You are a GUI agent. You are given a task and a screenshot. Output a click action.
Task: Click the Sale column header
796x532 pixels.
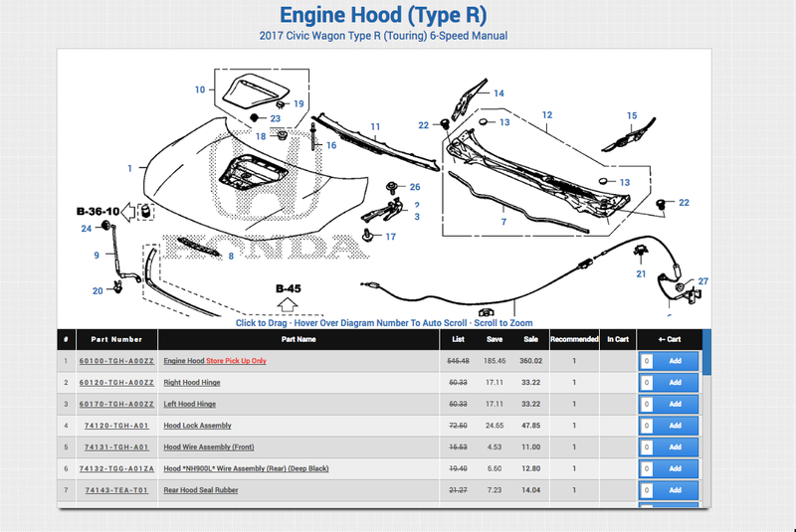click(x=530, y=340)
